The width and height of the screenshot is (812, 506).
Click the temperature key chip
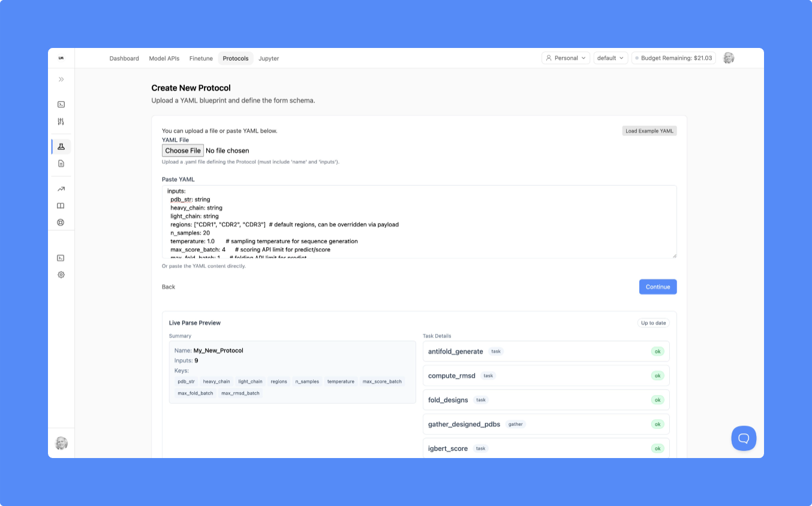pos(341,381)
